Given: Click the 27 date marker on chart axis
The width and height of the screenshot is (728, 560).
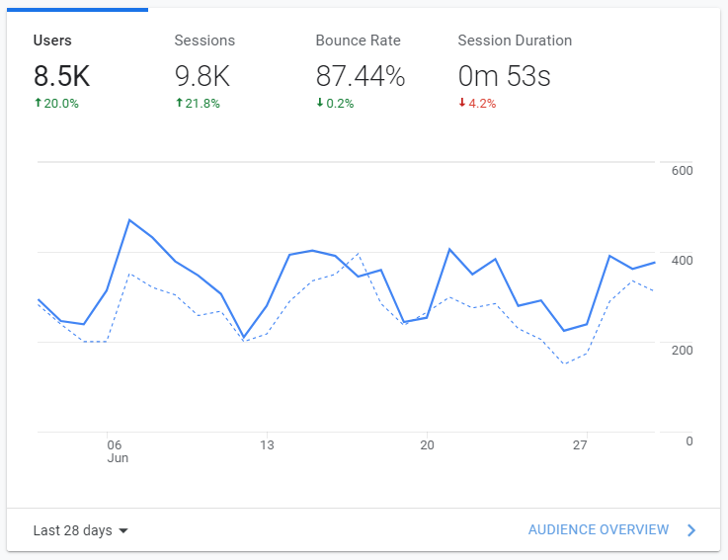Looking at the screenshot, I should tap(580, 445).
